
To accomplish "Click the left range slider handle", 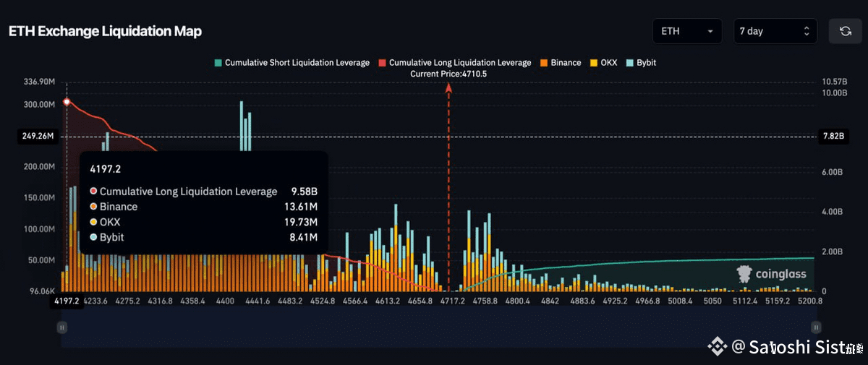I will (x=62, y=327).
